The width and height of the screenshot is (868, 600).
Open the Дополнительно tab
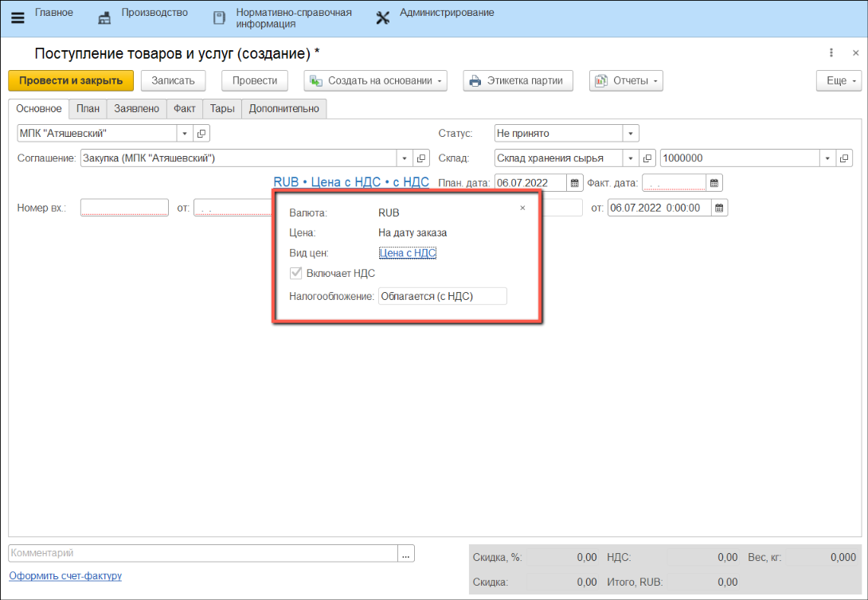point(283,109)
